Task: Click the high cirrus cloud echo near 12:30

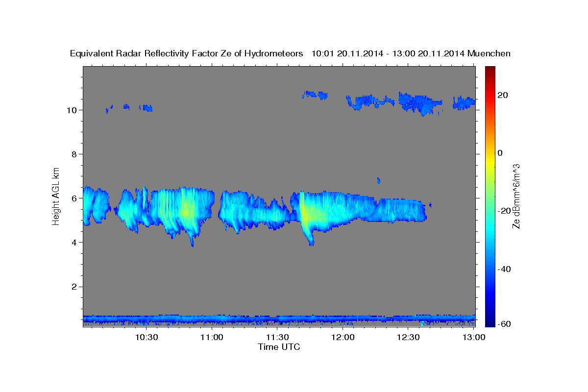Action: pyautogui.click(x=420, y=103)
